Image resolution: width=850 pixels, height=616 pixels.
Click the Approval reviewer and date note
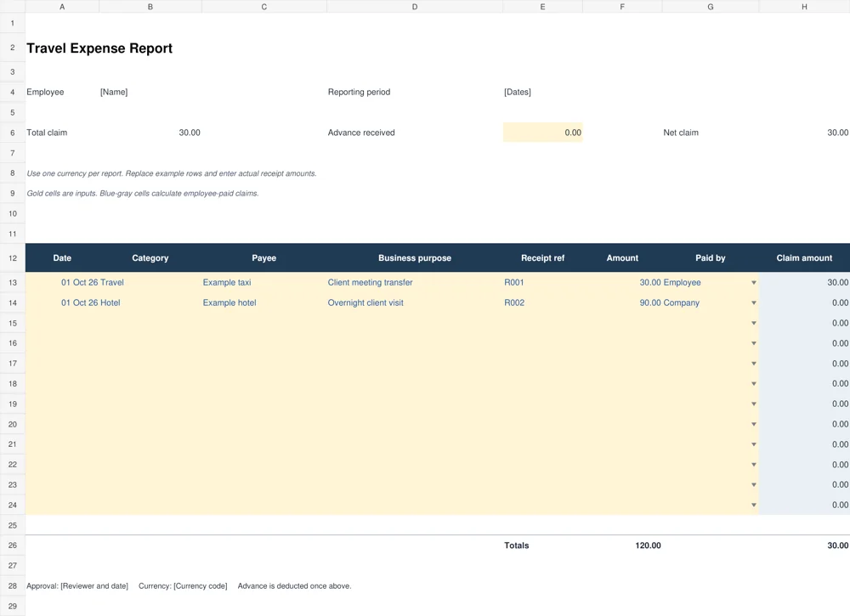pos(77,586)
